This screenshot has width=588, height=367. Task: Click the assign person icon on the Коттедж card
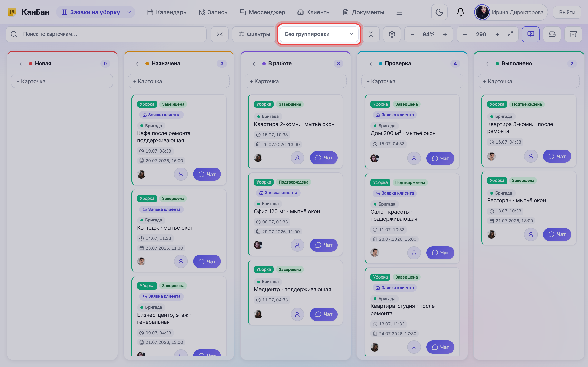[181, 261]
